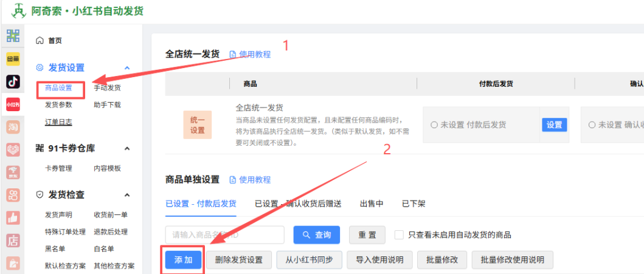Select the 小红书 platform icon
This screenshot has height=274, width=644.
13,105
